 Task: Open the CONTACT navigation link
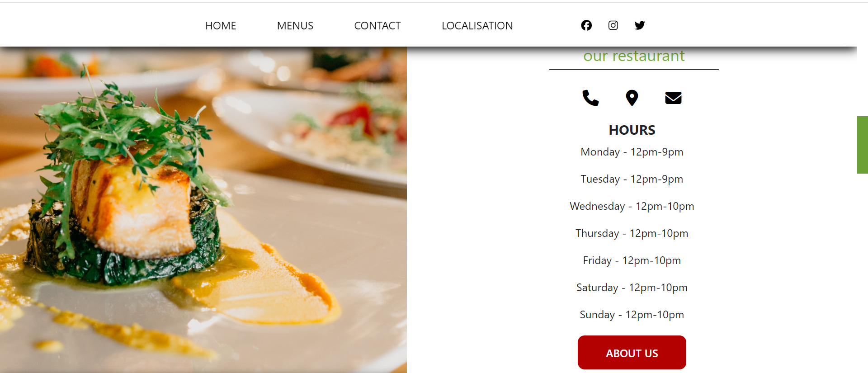377,26
